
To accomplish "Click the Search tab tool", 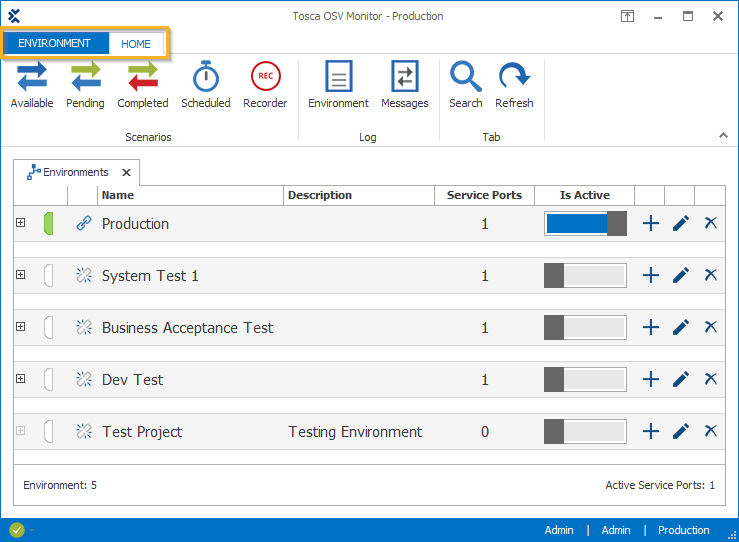I will pos(466,85).
